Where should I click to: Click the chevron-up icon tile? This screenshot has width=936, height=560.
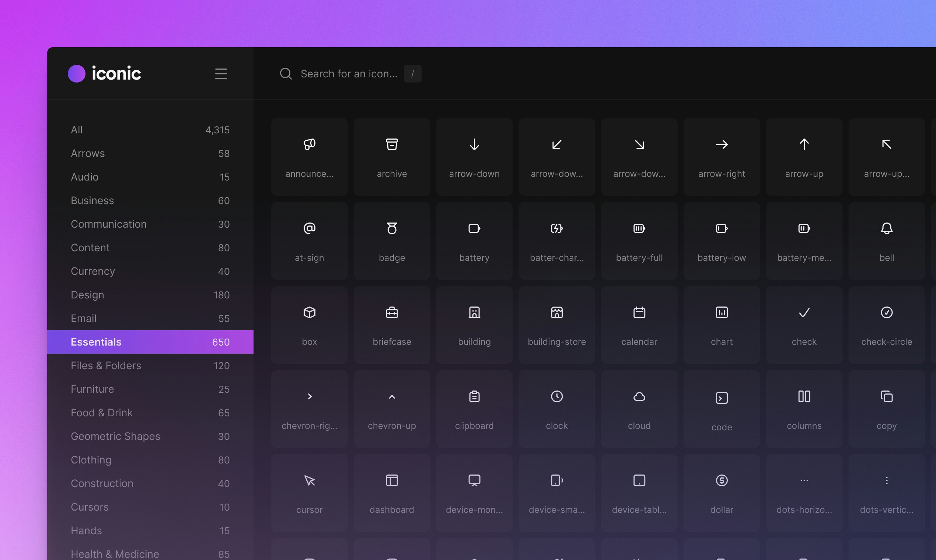[x=392, y=409]
